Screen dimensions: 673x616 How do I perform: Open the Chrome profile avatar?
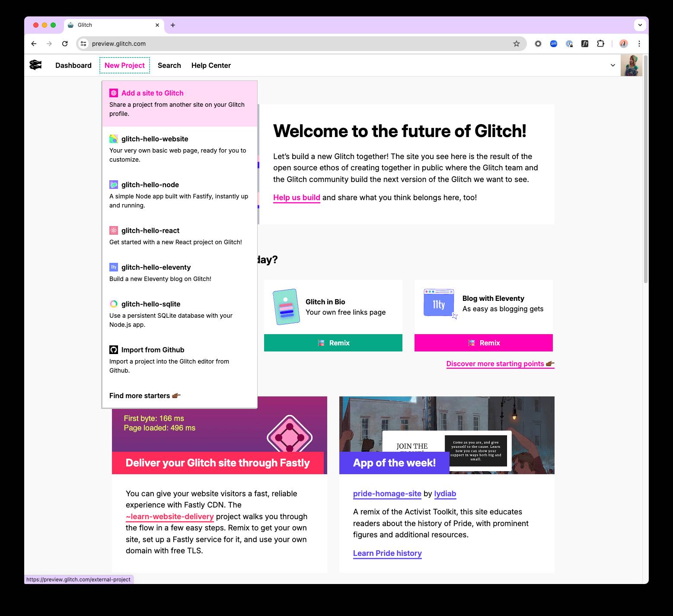coord(623,44)
